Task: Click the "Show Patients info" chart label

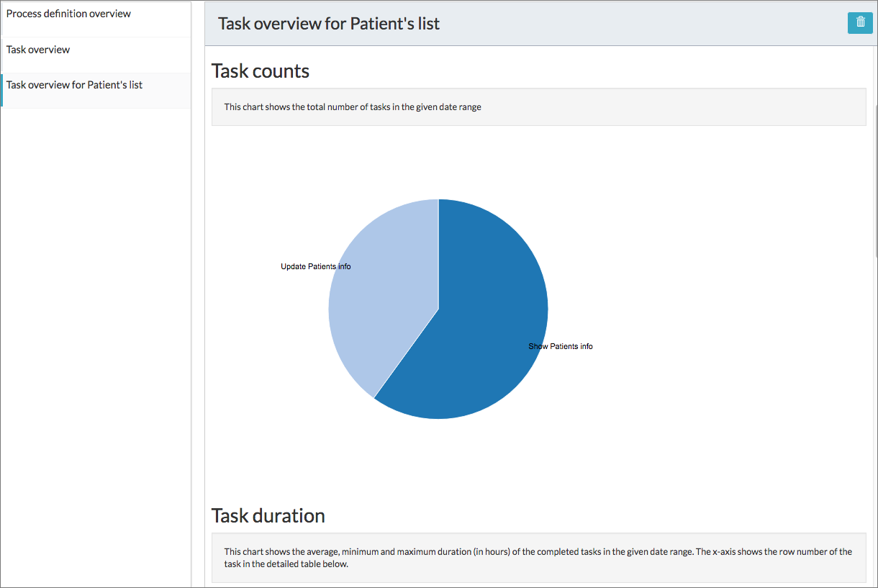Action: click(561, 346)
